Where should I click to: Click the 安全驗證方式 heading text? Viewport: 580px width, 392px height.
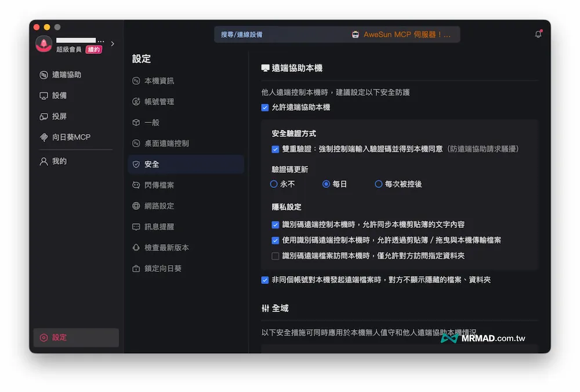tap(293, 133)
